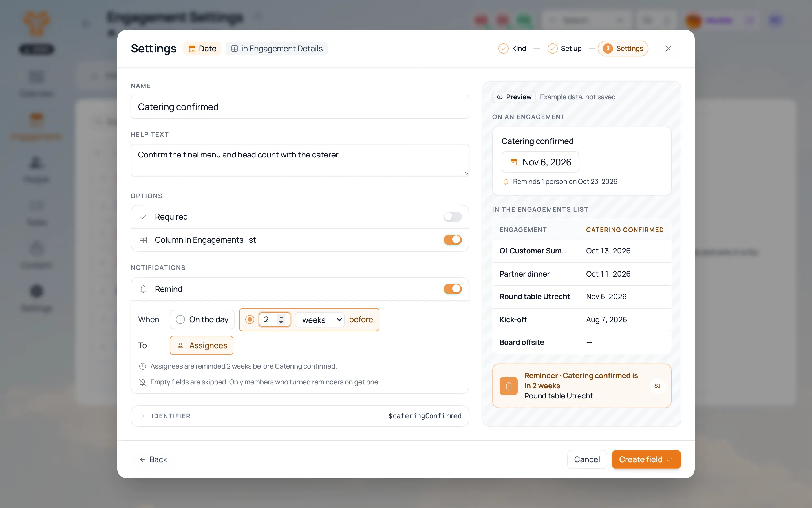This screenshot has width=812, height=508.
Task: Click the Kick-off row in preview list
Action: click(x=581, y=319)
